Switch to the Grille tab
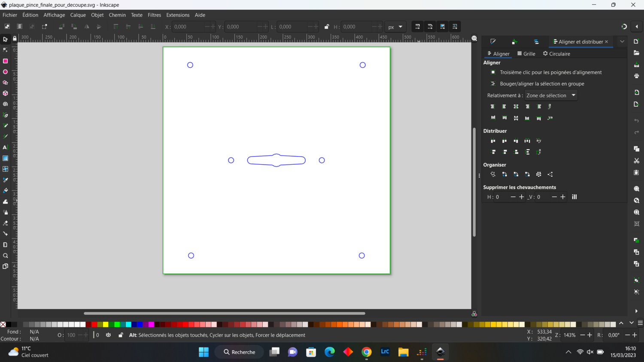Screen dimensions: 644x362 pyautogui.click(x=526, y=54)
